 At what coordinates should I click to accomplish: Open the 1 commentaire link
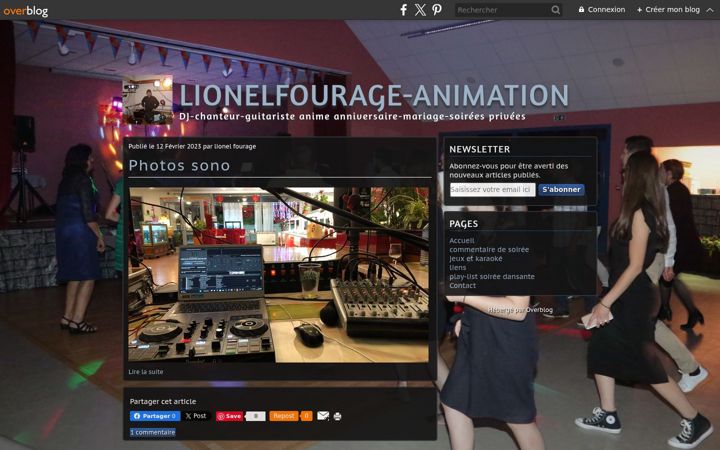tap(152, 432)
